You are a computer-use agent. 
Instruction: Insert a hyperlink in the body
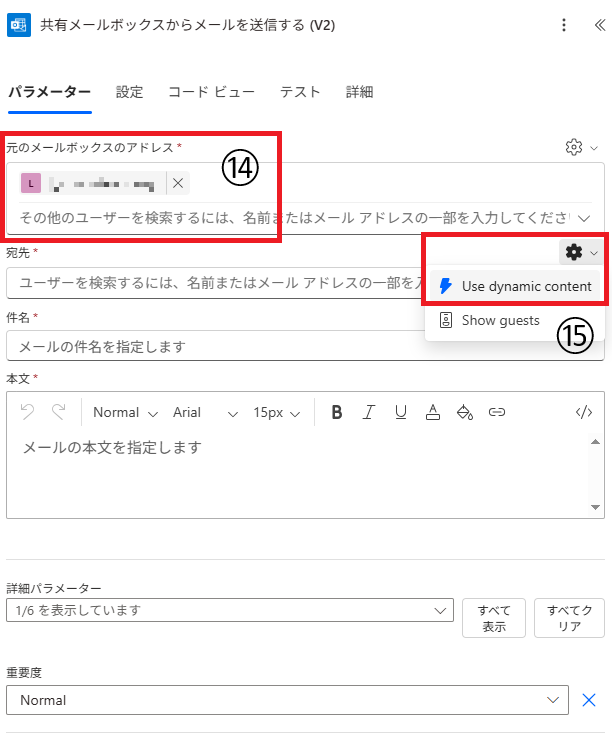pos(496,412)
